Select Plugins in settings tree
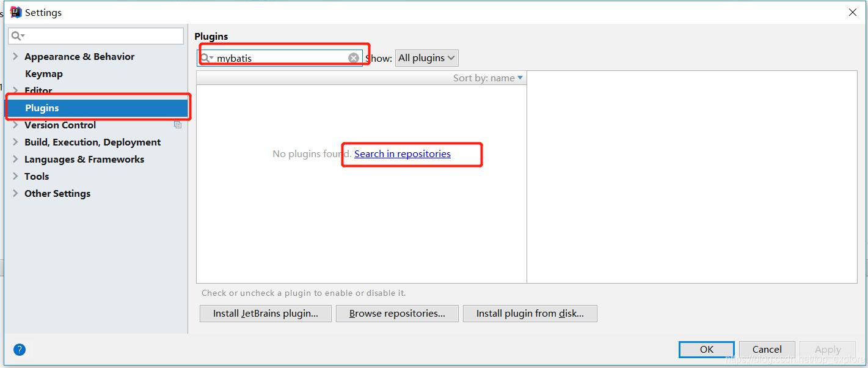The image size is (868, 368). [98, 108]
